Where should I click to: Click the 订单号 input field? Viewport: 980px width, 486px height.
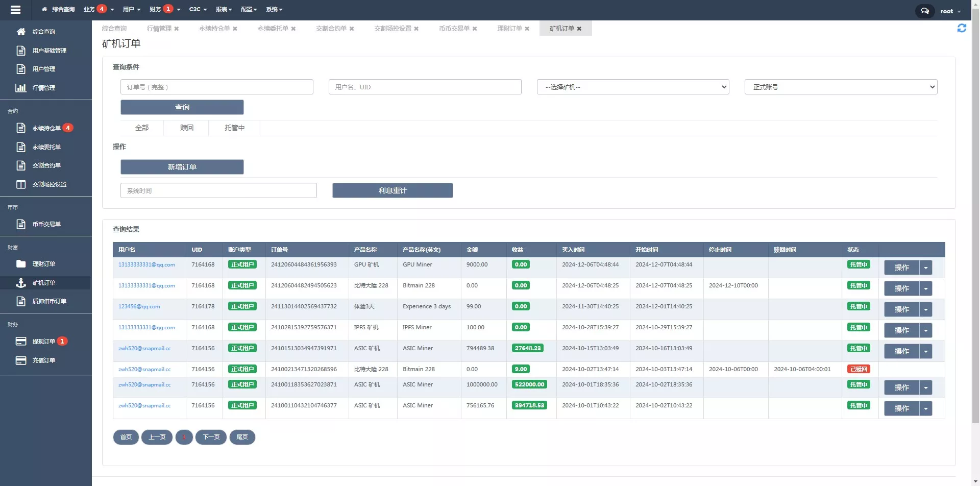point(216,87)
